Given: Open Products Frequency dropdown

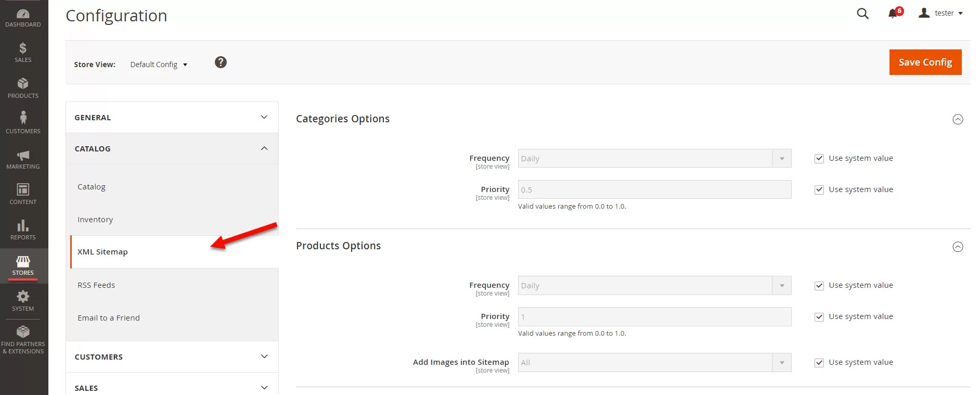Looking at the screenshot, I should click(654, 286).
